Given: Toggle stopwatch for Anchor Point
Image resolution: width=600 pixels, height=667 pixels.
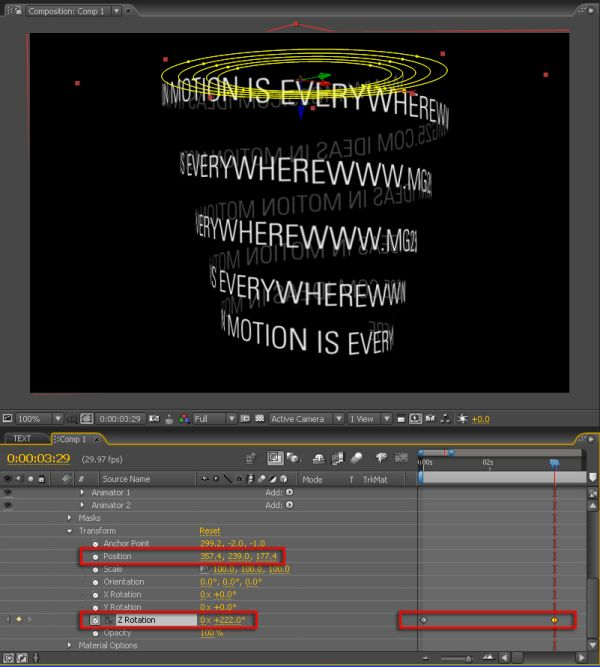Looking at the screenshot, I should tap(95, 544).
